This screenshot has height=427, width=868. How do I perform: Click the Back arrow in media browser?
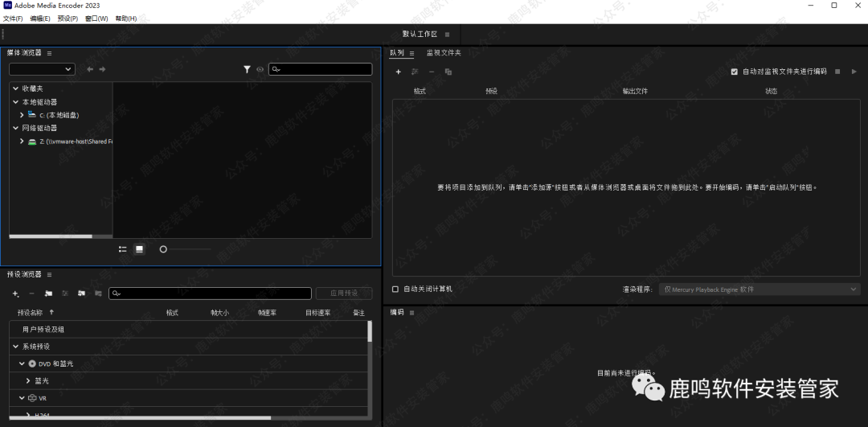click(90, 69)
